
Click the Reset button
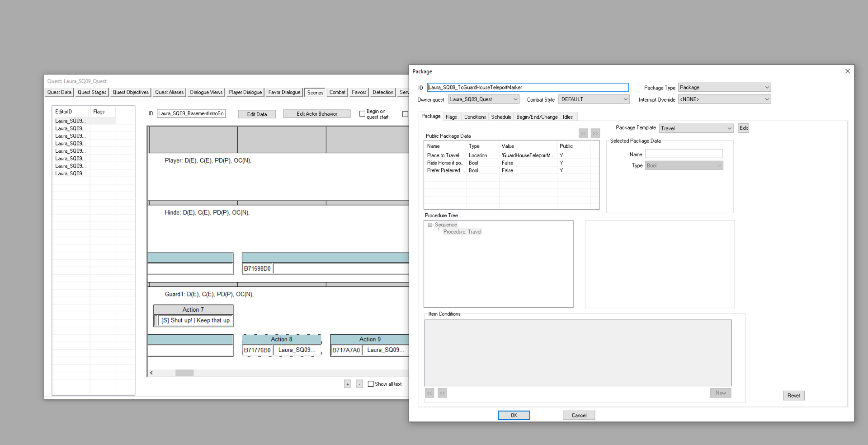pyautogui.click(x=793, y=395)
